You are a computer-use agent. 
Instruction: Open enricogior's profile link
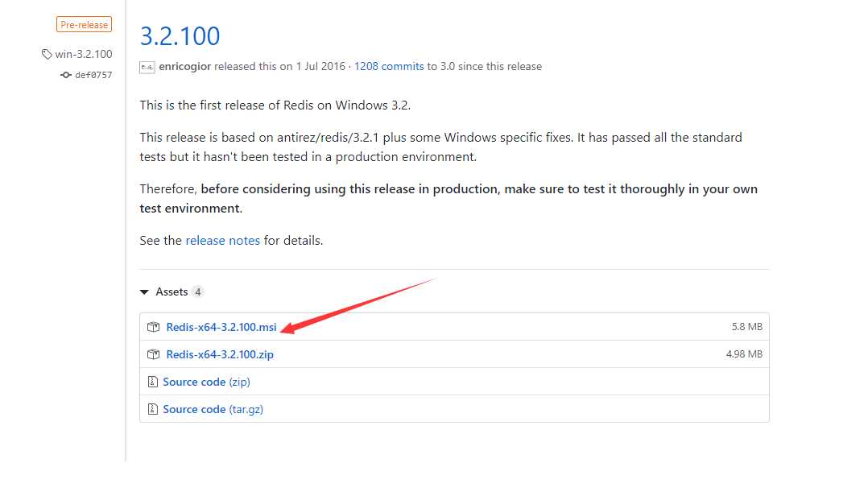click(x=185, y=66)
